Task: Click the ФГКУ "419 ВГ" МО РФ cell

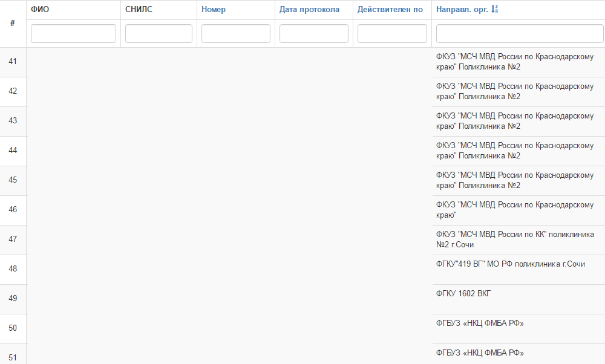Action: [x=510, y=264]
